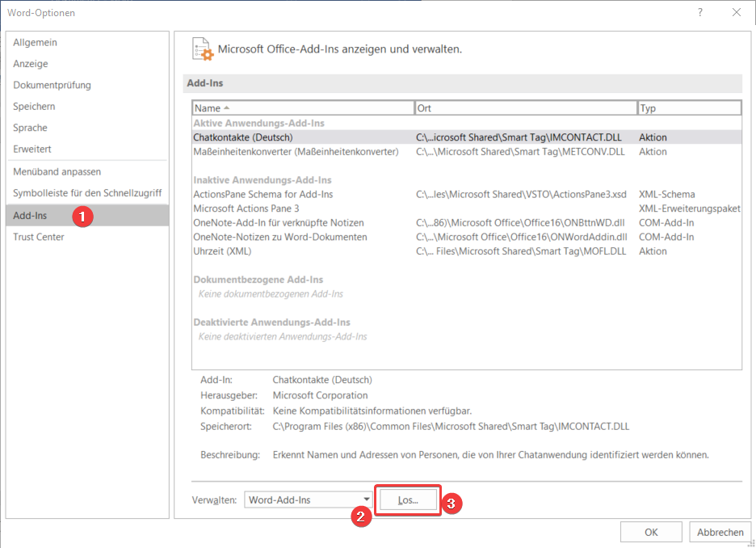Open the Verwalten Word-Add-Ins dropdown
Viewport: 756px width, 548px height.
click(308, 500)
